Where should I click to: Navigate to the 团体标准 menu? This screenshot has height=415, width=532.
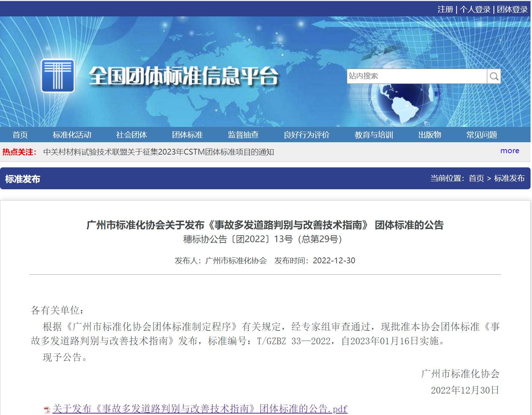[187, 135]
